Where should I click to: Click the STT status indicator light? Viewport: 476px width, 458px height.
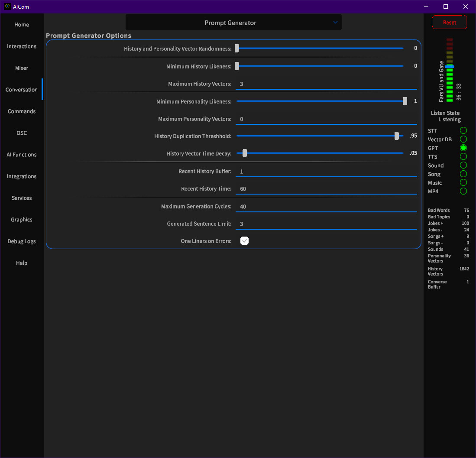click(x=463, y=130)
